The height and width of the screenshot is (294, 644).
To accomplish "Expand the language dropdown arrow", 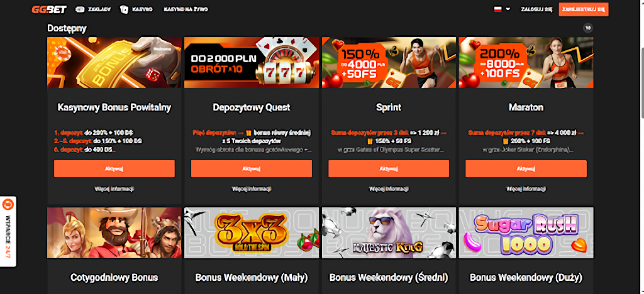I will (508, 9).
